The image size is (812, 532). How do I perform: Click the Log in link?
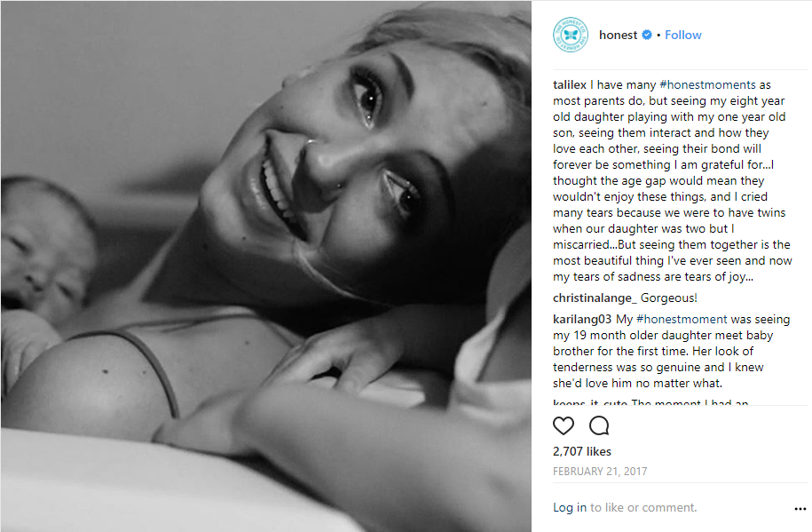[x=570, y=507]
